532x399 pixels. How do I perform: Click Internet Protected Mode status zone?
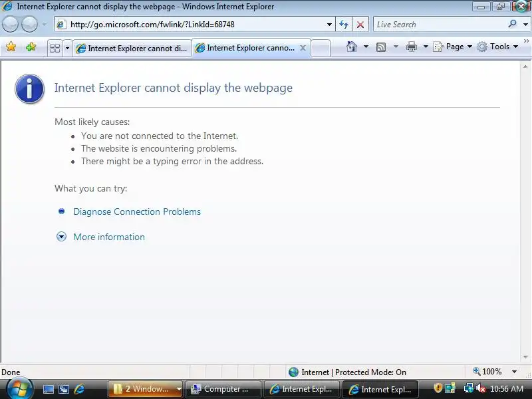coord(347,372)
